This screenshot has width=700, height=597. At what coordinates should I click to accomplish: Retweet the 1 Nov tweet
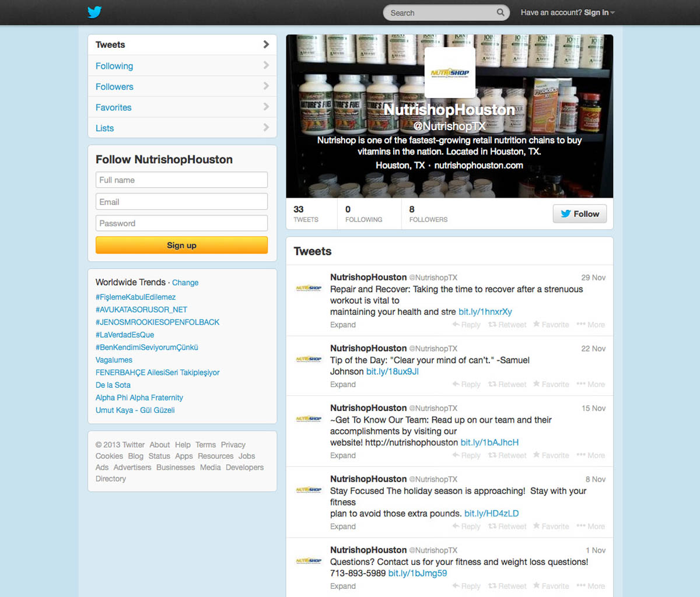[507, 586]
